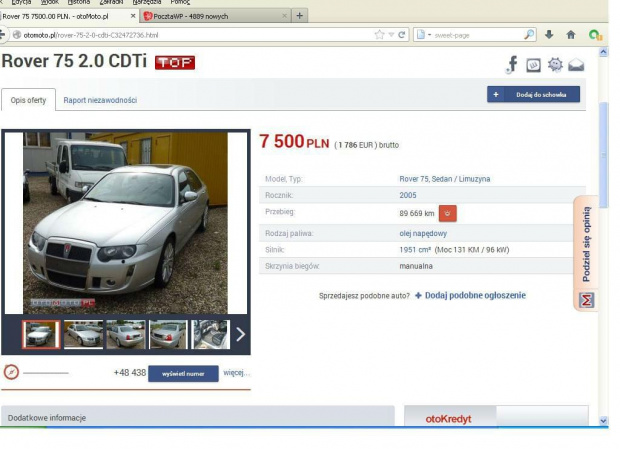Open the Zakładki menu
Screen dimensions: 620x449
(111, 2)
